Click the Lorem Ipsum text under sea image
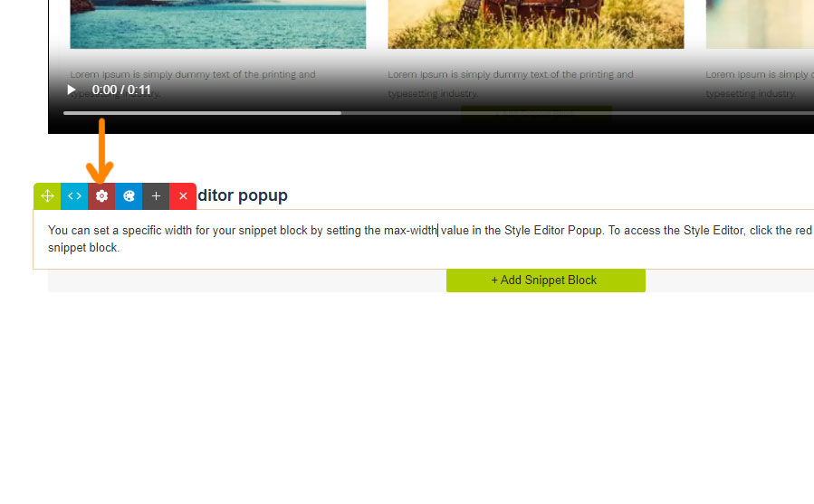This screenshot has width=814, height=504. [x=193, y=83]
